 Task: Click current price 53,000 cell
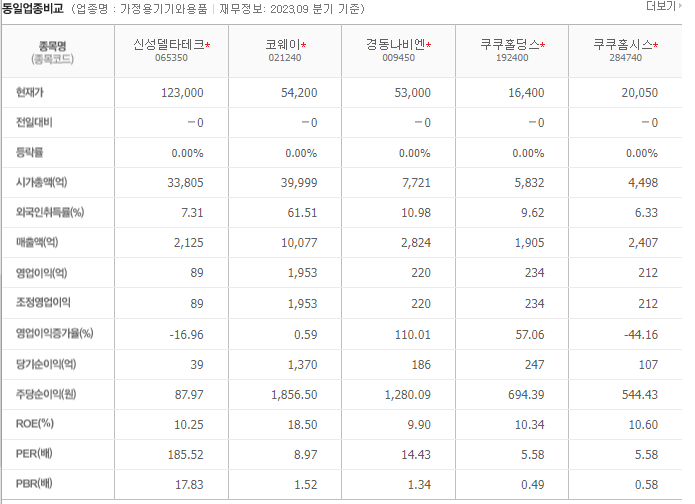click(x=413, y=93)
